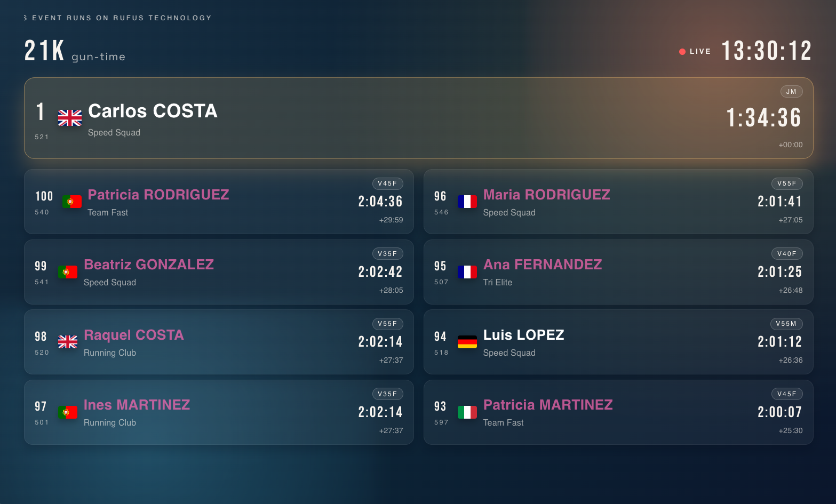Click the Portugal flag next to Patricia RODRIGUEZ
836x504 pixels.
[x=72, y=202]
